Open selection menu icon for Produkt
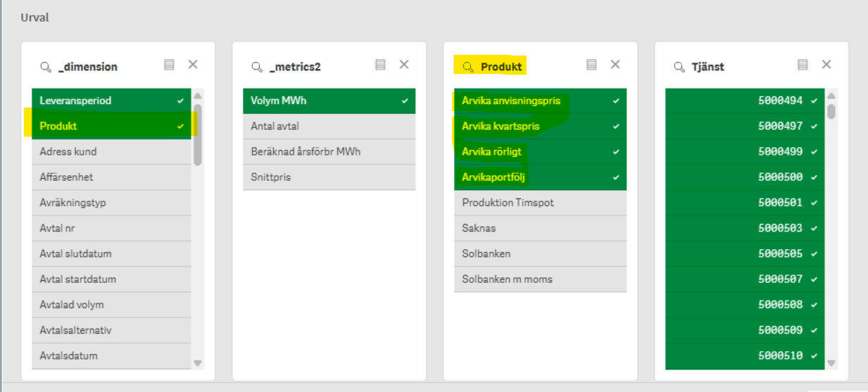The height and width of the screenshot is (392, 868). pos(591,65)
